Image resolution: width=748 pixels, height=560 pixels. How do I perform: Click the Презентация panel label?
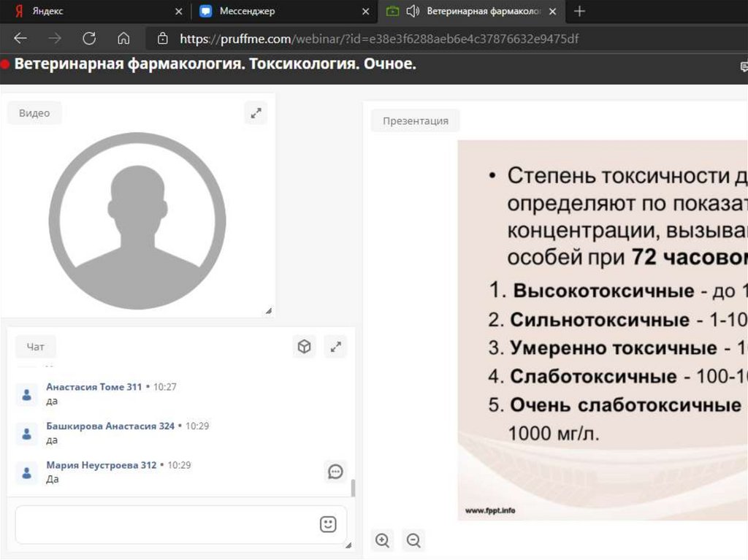[415, 120]
